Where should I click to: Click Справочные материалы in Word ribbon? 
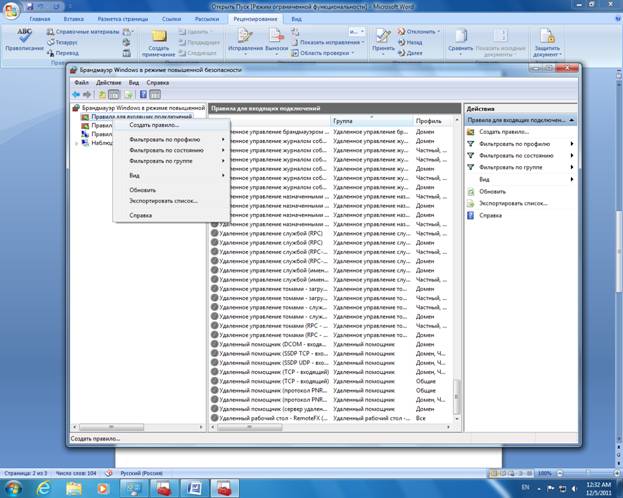tap(83, 32)
